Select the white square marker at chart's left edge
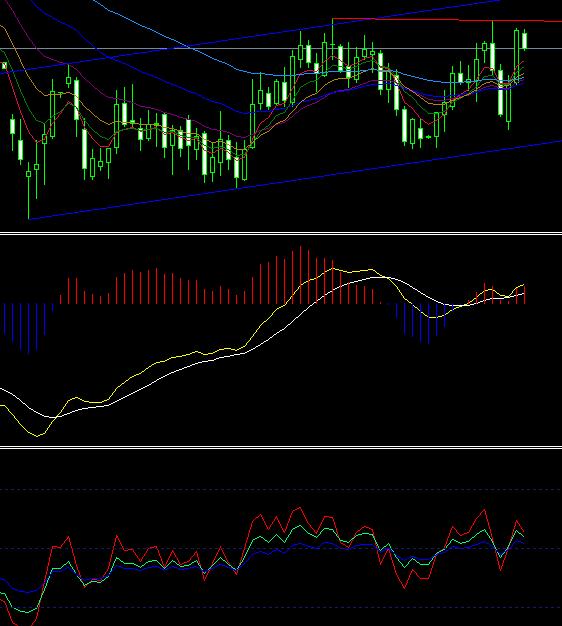This screenshot has height=626, width=562. [4, 65]
